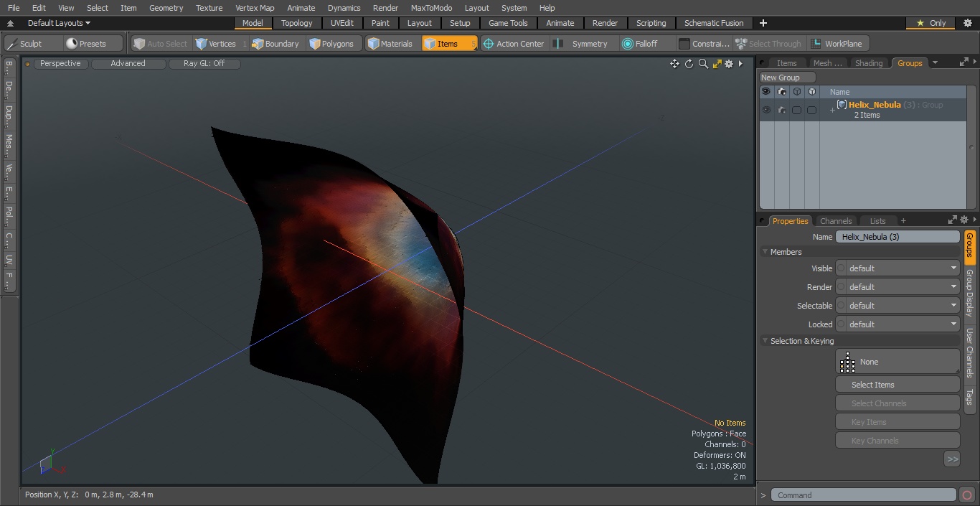Open WorkPlane options
The width and height of the screenshot is (980, 506).
click(x=838, y=44)
